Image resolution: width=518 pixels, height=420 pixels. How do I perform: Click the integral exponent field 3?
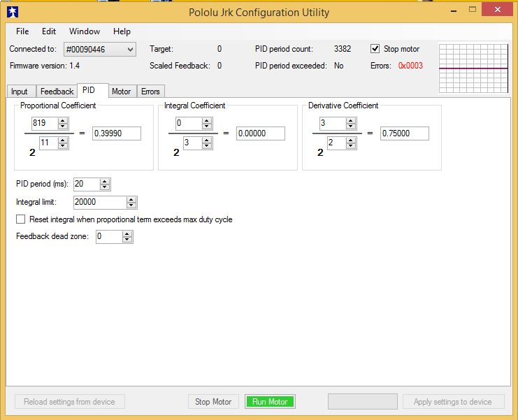[x=193, y=143]
